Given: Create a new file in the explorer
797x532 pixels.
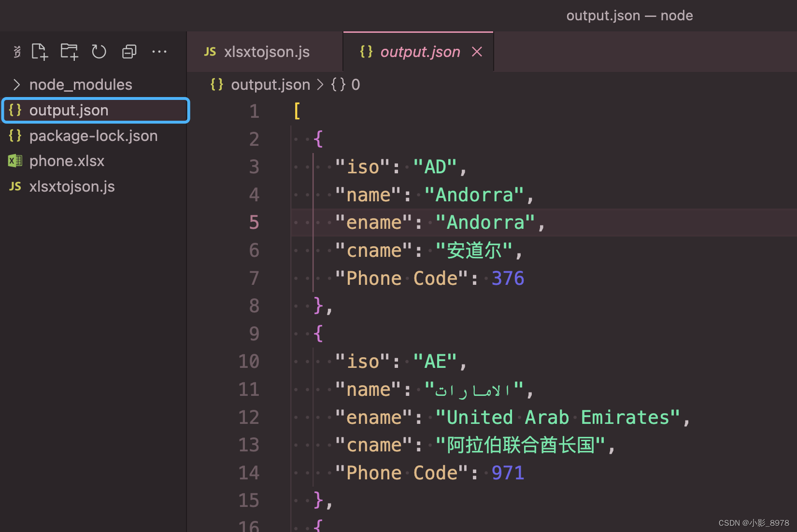Looking at the screenshot, I should click(x=39, y=51).
